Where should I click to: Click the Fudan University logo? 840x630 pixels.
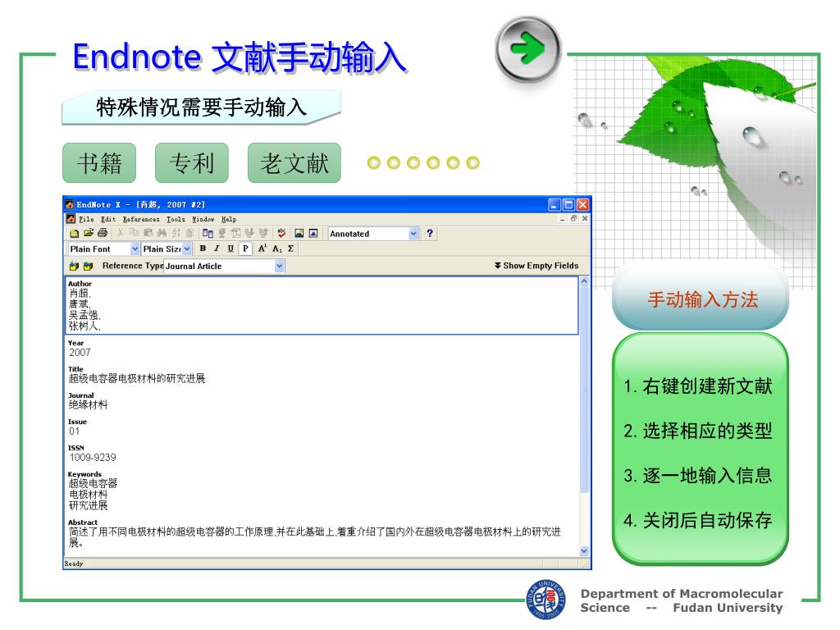tap(546, 600)
